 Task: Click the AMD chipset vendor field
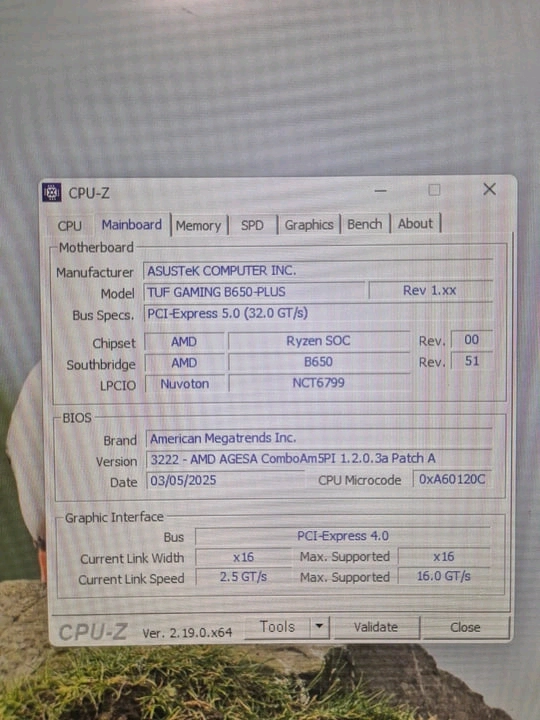[x=184, y=342]
